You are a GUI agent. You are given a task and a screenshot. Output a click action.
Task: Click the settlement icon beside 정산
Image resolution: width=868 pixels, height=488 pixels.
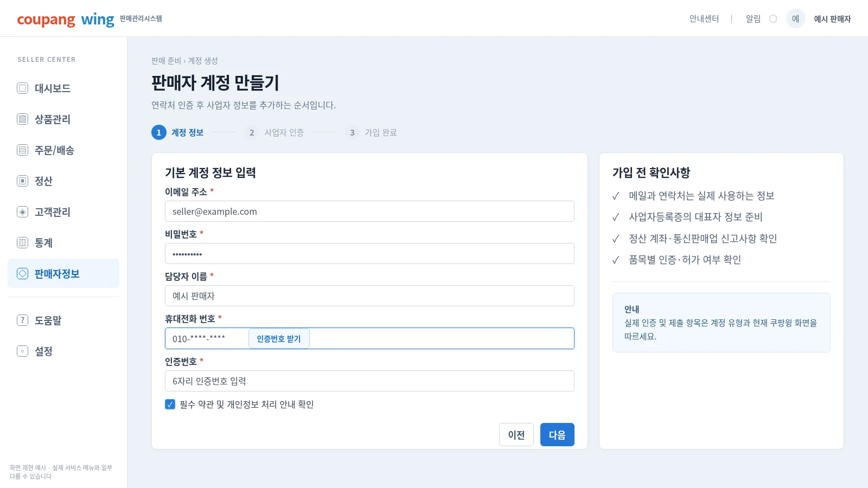click(22, 181)
